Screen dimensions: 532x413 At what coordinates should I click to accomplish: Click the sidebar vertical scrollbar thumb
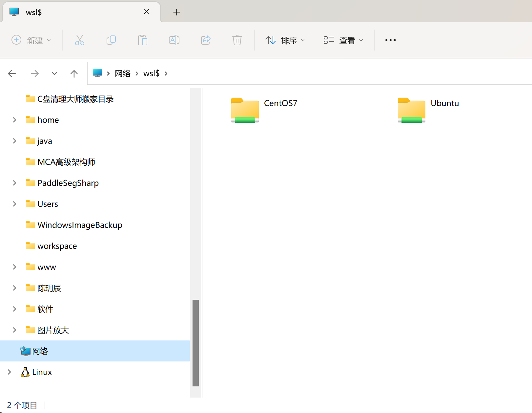[195, 343]
